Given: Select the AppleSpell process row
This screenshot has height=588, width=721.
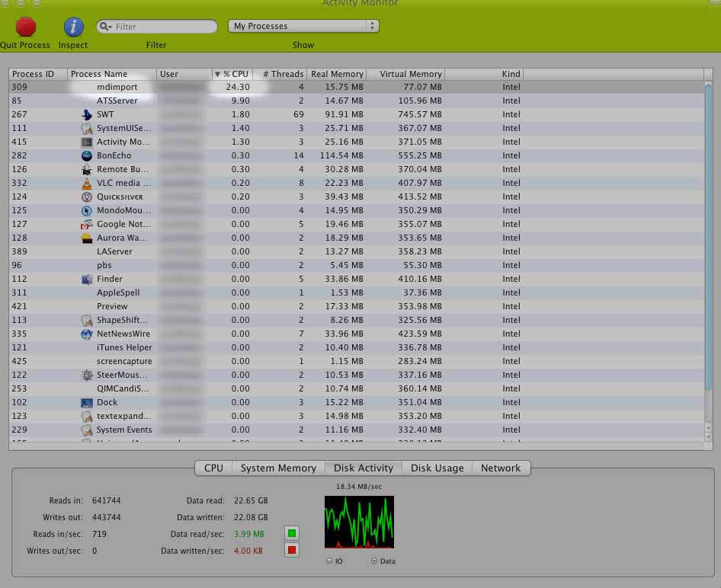Looking at the screenshot, I should coord(357,292).
